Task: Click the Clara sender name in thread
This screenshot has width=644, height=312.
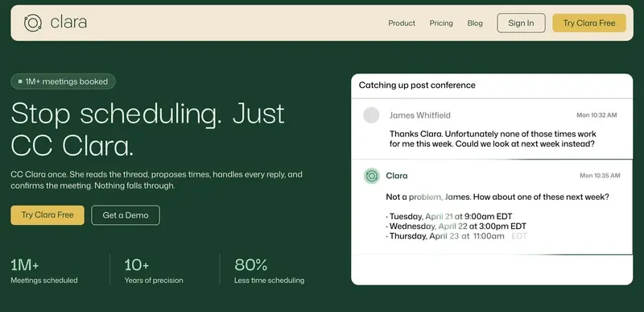Action: click(x=397, y=176)
